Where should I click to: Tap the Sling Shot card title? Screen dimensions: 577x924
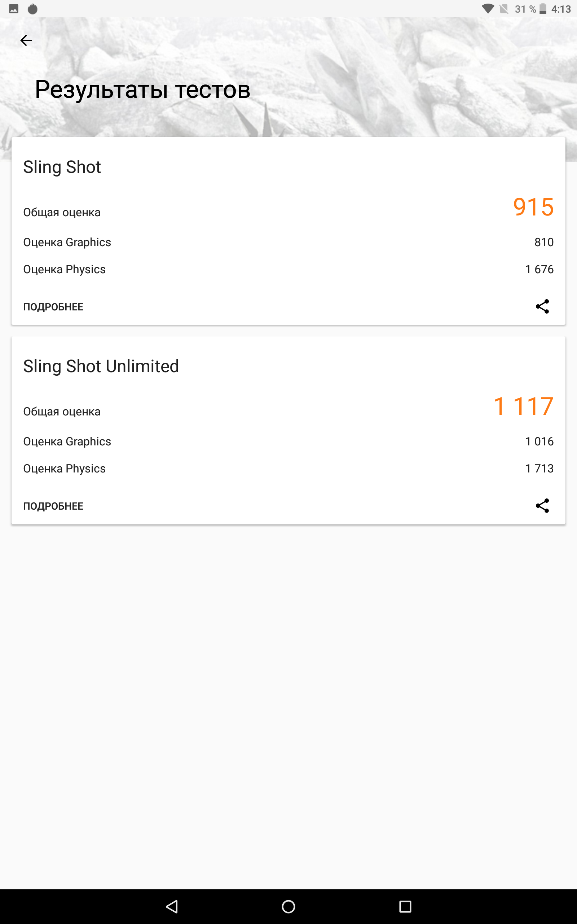coord(62,167)
